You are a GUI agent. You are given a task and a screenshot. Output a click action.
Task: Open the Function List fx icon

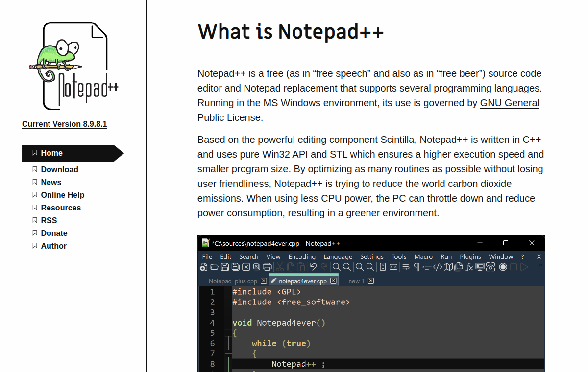[x=469, y=267]
